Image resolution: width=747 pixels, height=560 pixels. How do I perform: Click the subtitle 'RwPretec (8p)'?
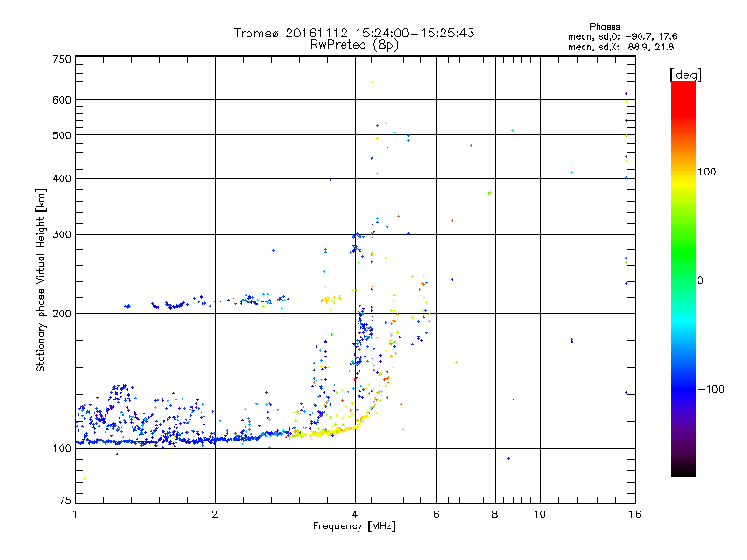[354, 45]
